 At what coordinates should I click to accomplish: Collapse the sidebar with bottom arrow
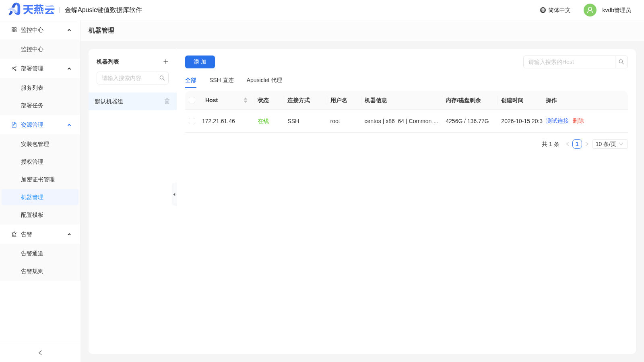pos(40,353)
